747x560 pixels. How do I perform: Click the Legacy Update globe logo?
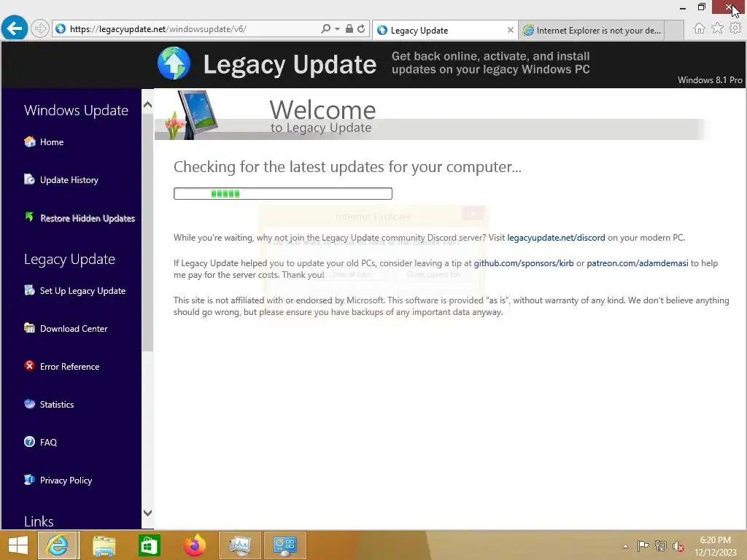(174, 63)
